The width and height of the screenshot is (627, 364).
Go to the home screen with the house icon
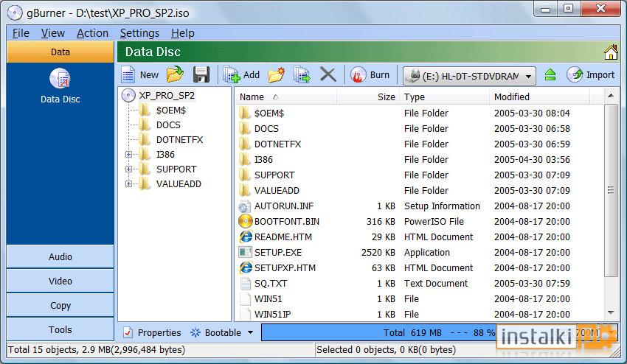point(611,52)
